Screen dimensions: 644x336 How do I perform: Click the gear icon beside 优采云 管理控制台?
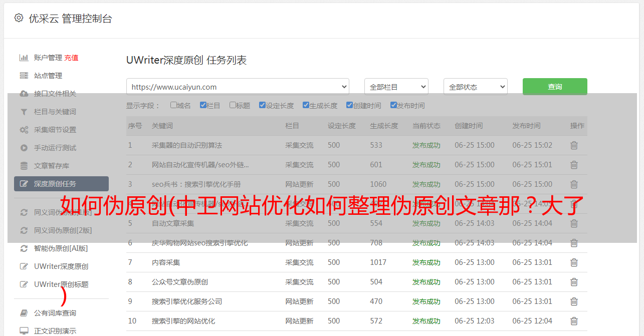coord(19,18)
